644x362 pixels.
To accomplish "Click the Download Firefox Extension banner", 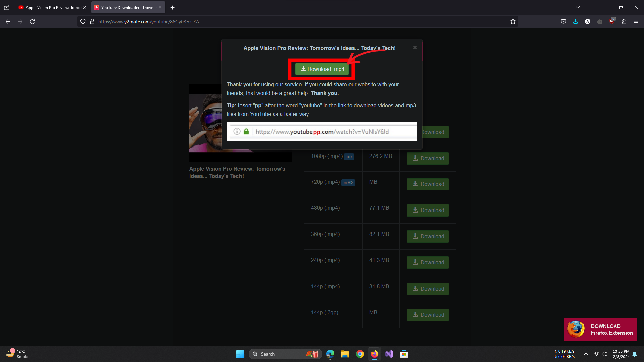I will click(600, 329).
